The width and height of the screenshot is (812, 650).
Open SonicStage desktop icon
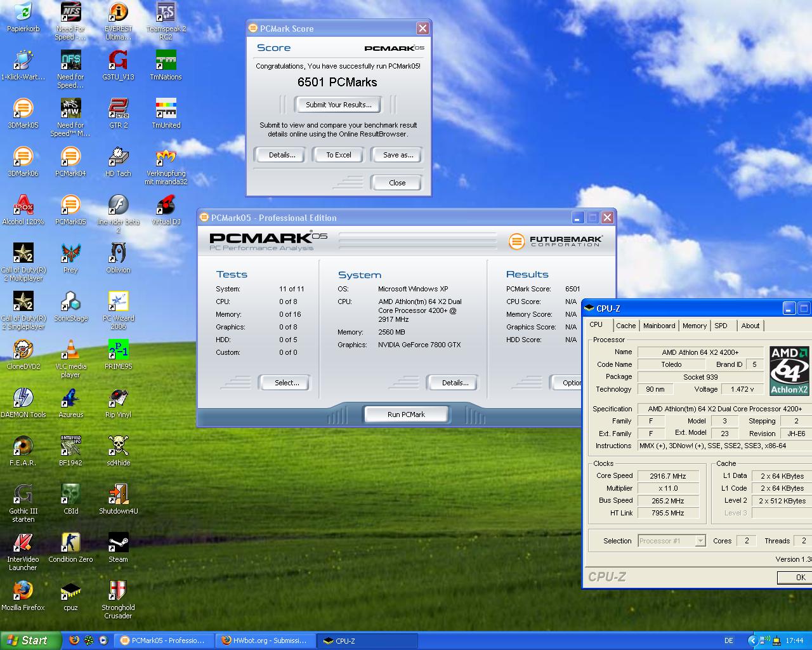point(70,306)
